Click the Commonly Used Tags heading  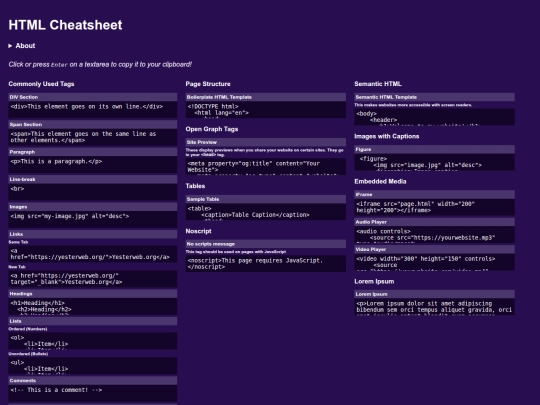41,84
